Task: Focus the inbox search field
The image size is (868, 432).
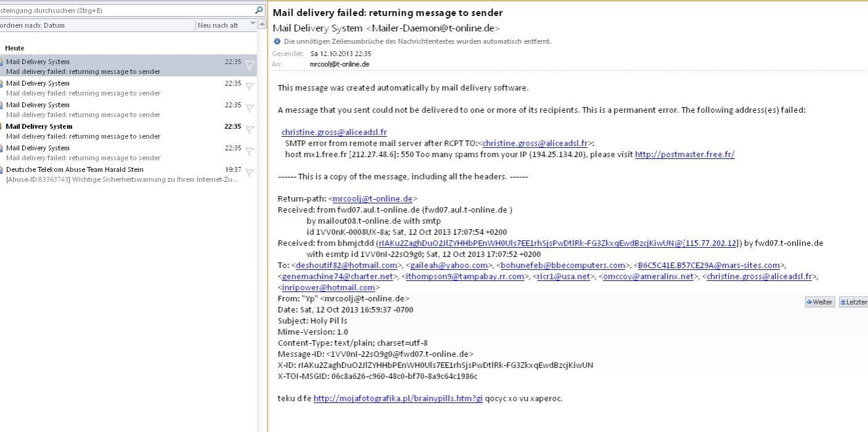Action: 126,10
